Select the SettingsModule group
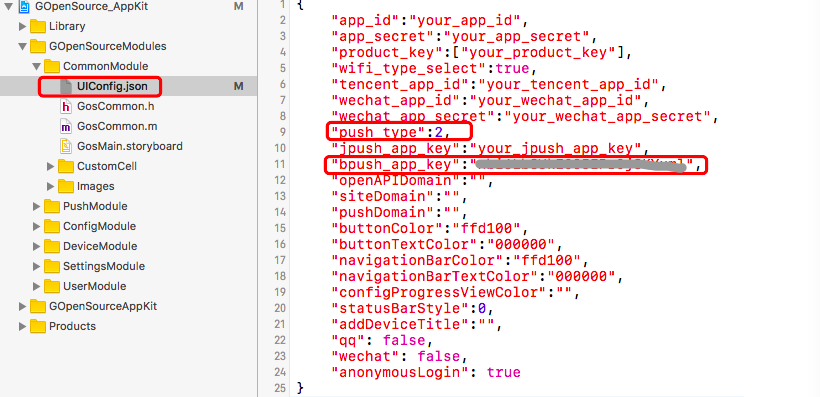The image size is (820, 397). [104, 266]
